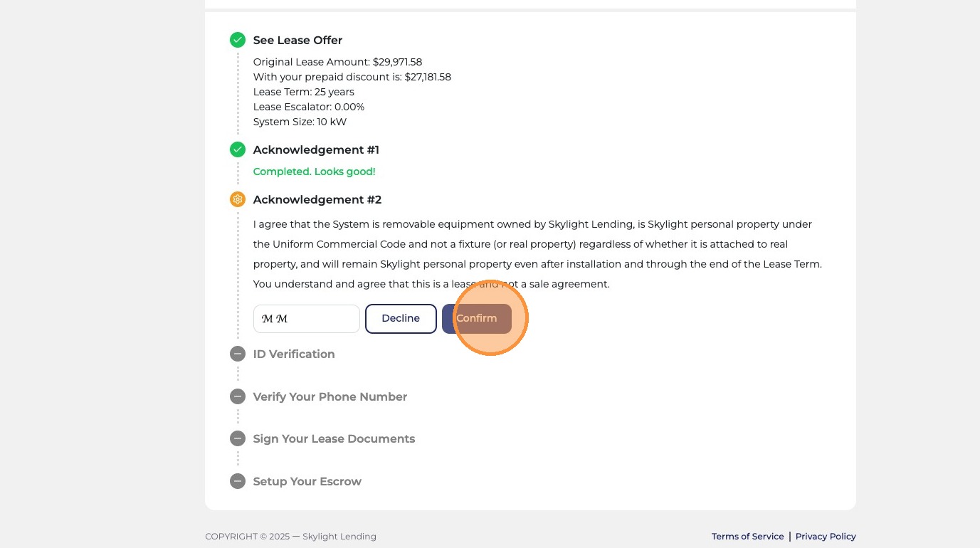Viewport: 980px width, 548px height.
Task: Open the Terms of Service link
Action: coord(748,537)
